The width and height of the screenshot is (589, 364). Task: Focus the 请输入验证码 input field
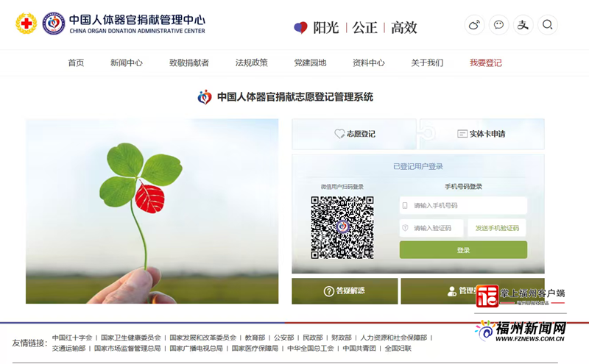(x=432, y=228)
